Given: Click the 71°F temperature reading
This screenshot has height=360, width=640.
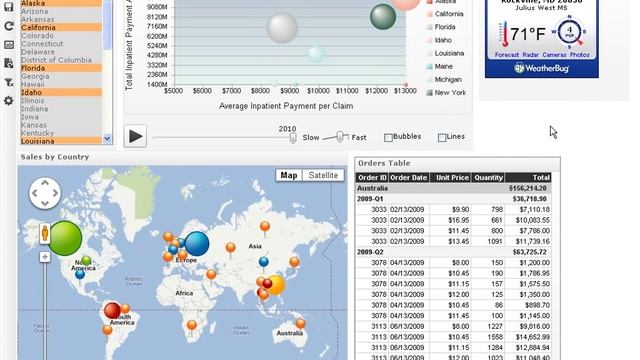Looking at the screenshot, I should point(528,34).
